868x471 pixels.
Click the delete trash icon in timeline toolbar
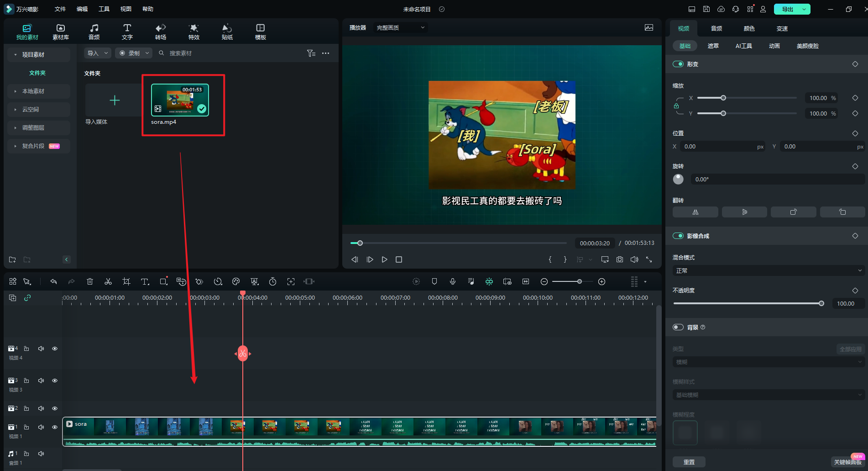coord(90,281)
